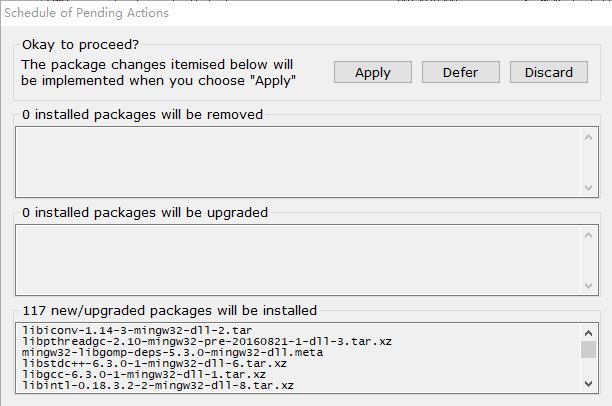Click up arrow in installed packages list
This screenshot has width=612, height=406.
pos(589,333)
